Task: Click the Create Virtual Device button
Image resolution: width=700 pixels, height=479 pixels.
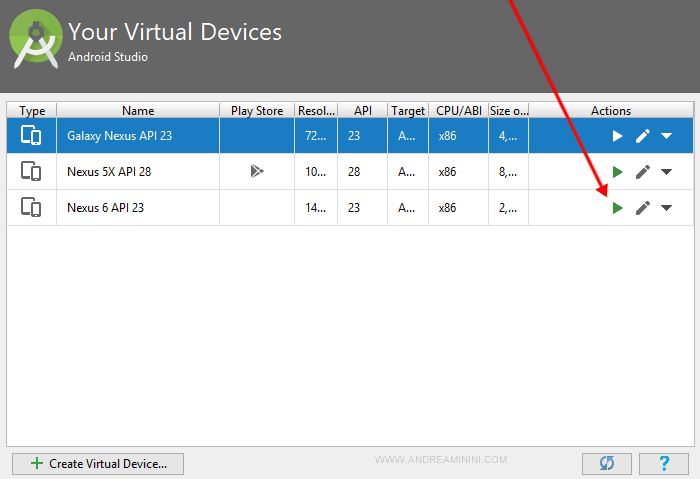Action: [x=98, y=464]
